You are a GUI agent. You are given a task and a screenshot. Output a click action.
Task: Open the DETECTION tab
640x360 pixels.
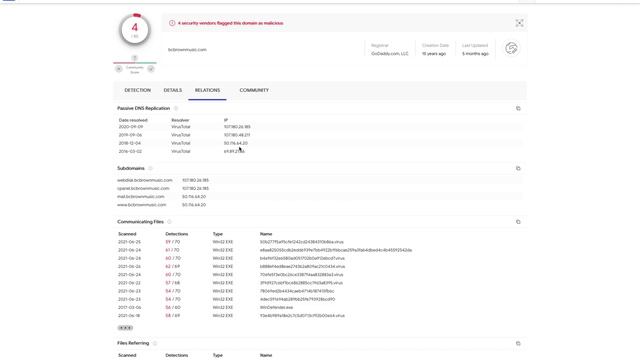point(138,90)
